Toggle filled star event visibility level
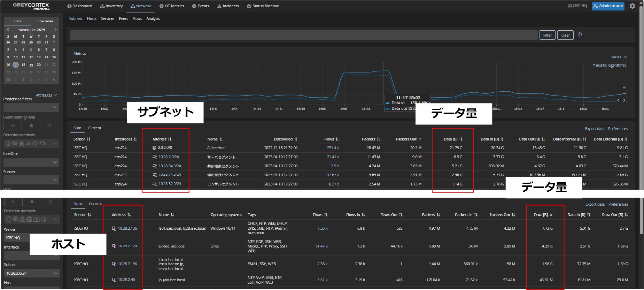This screenshot has width=644, height=290. point(31,125)
